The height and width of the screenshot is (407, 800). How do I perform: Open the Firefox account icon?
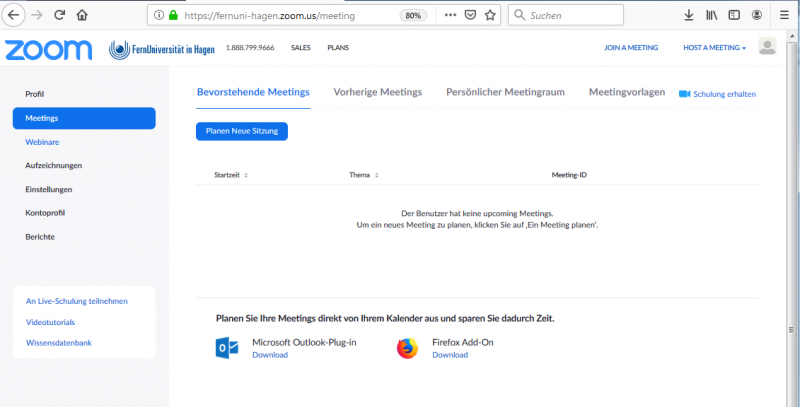(x=757, y=15)
